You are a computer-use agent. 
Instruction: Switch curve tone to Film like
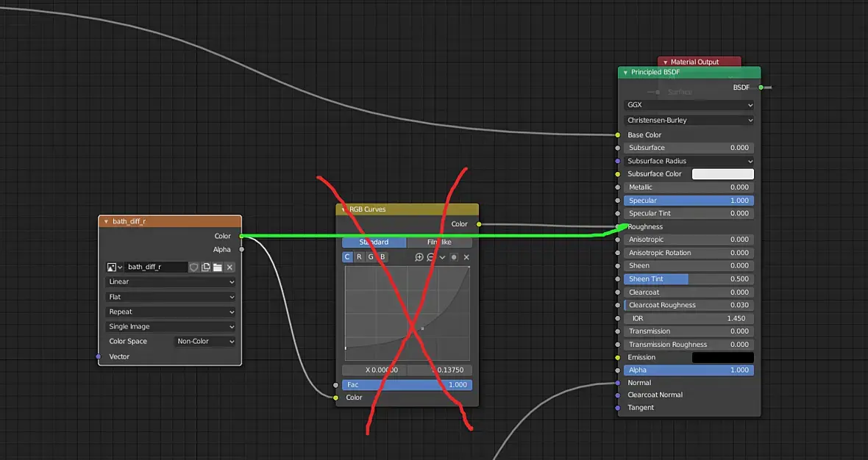pos(440,242)
